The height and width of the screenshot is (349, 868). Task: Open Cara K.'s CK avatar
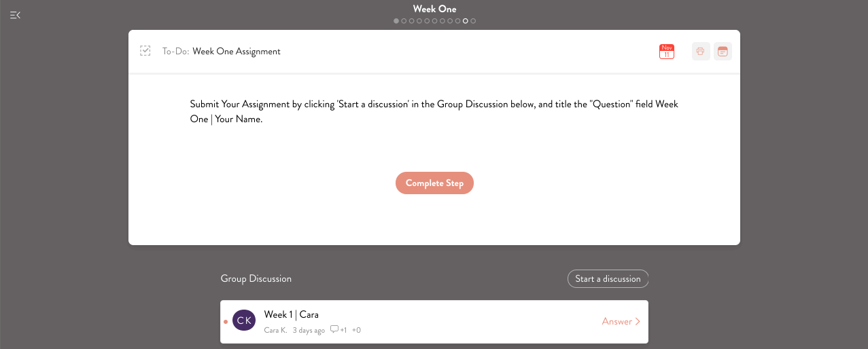click(244, 320)
